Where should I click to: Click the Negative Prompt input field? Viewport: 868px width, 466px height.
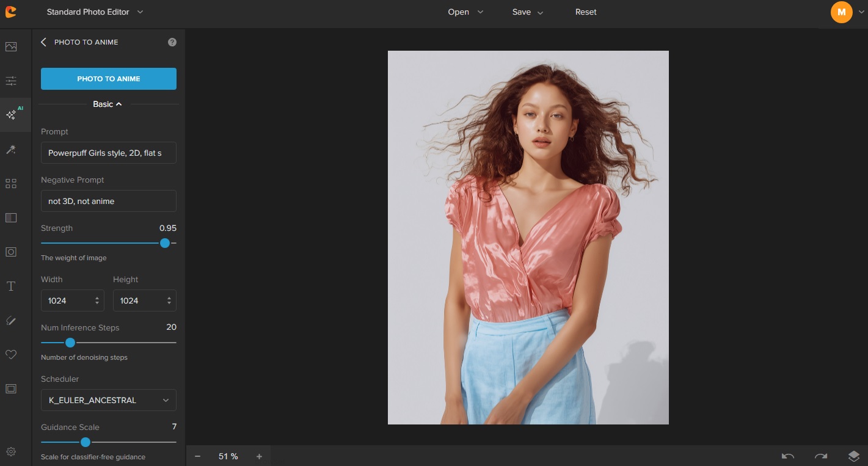coord(109,201)
